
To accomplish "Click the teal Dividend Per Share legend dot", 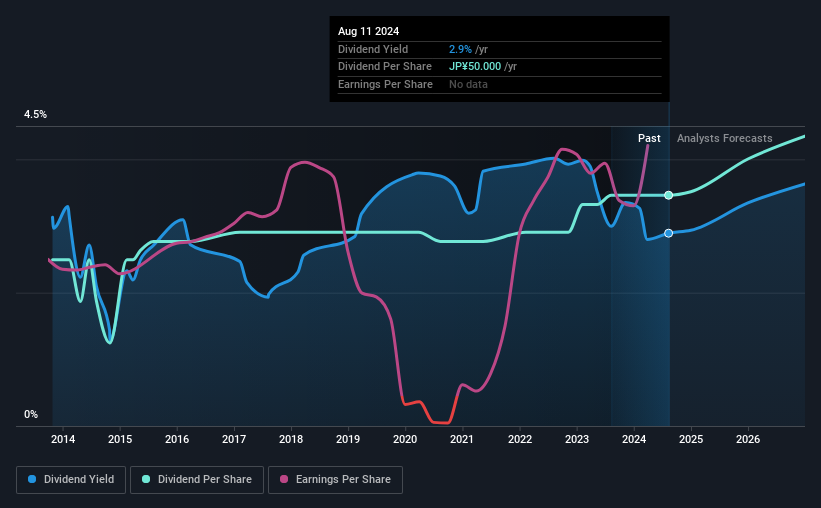I will [x=146, y=479].
